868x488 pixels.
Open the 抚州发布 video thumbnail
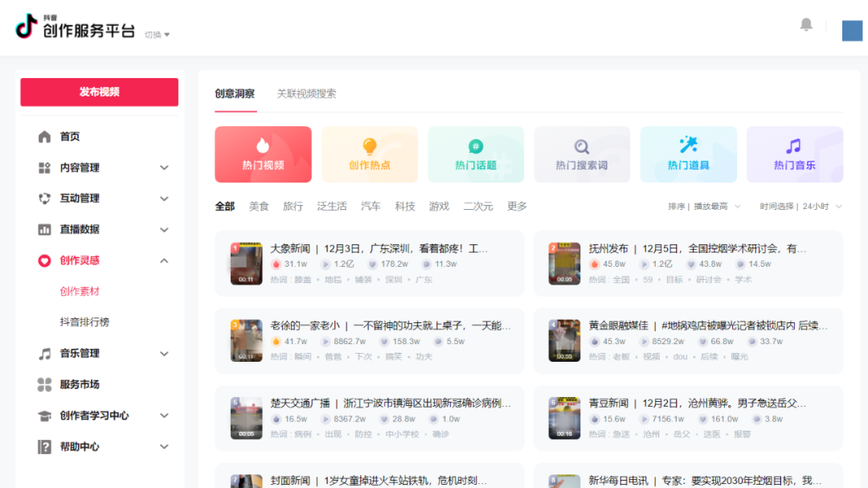coord(565,264)
